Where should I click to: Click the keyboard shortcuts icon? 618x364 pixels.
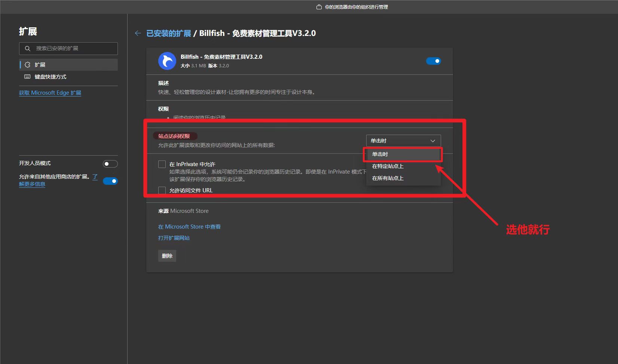27,77
